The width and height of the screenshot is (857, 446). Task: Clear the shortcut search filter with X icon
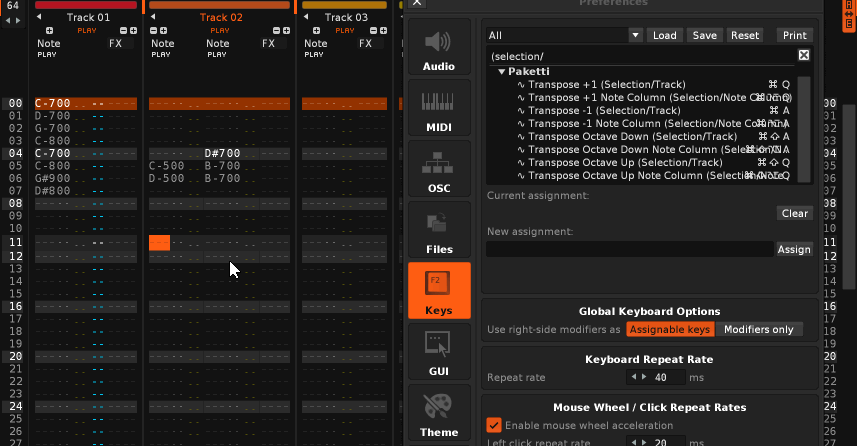coord(803,56)
